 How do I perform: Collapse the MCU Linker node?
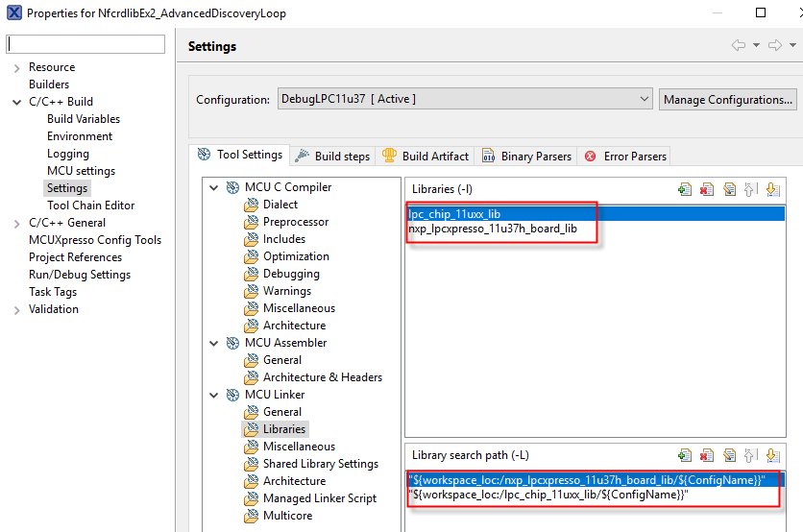pyautogui.click(x=214, y=395)
